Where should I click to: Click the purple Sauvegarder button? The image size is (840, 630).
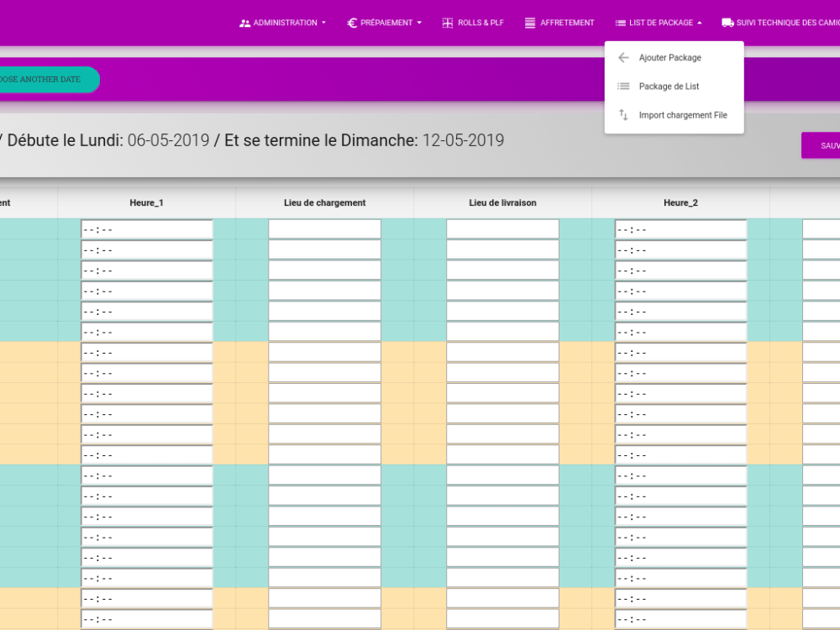pos(821,145)
